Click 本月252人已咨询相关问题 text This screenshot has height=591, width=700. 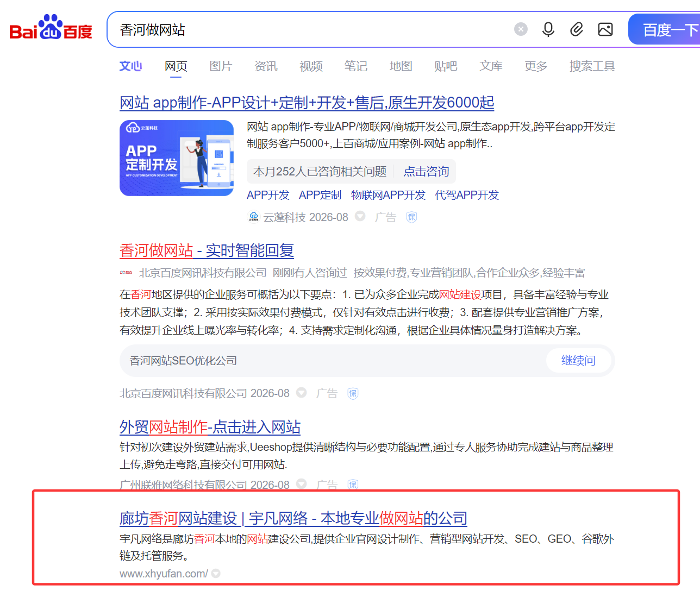[320, 172]
